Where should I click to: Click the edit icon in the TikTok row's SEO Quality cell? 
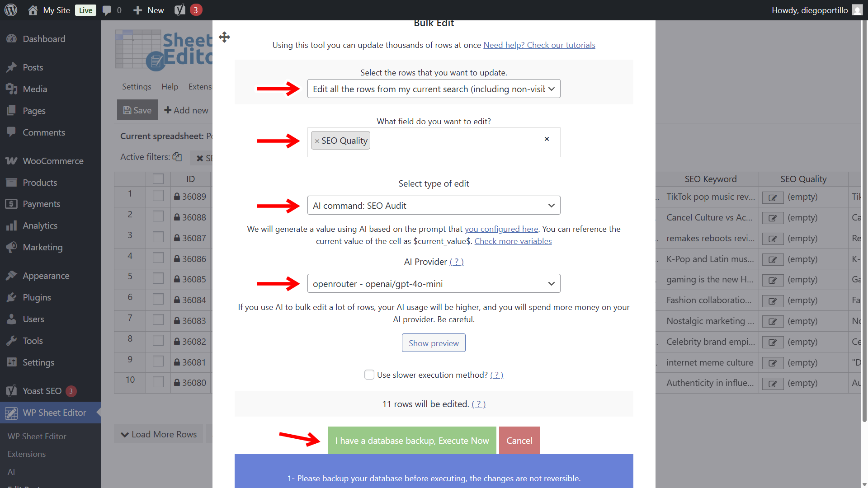[x=773, y=197]
